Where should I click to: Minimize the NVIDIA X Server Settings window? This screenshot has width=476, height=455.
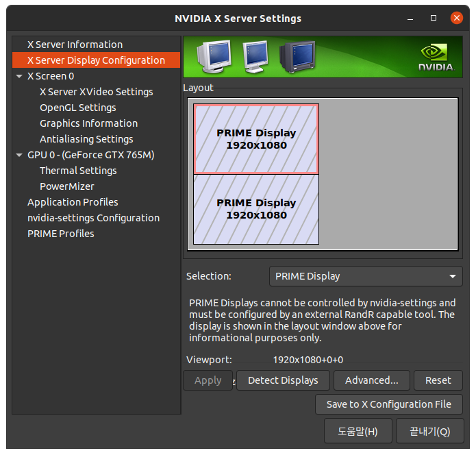tap(410, 19)
